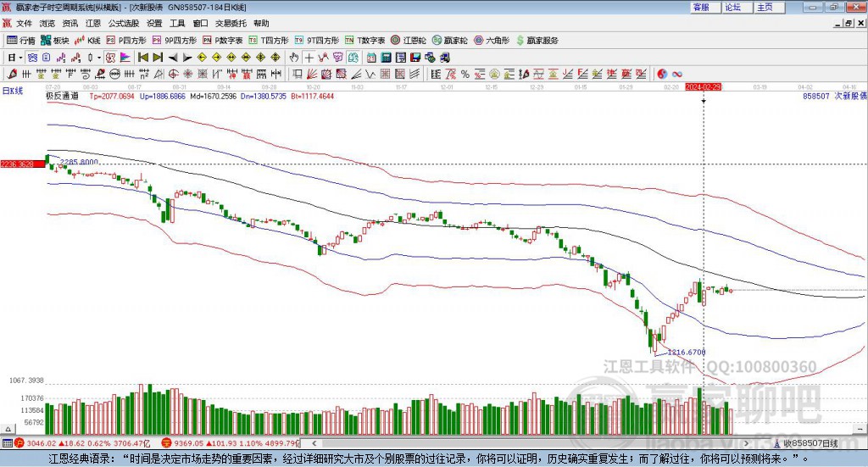868x467 pixels.
Task: Click the yin-yang Taiji icon in toolbar
Action: 662,74
